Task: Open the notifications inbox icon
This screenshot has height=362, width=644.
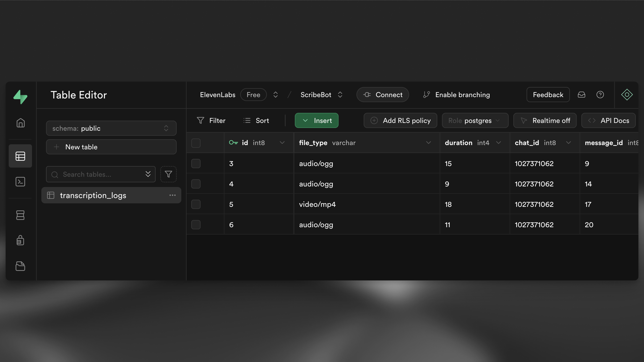Action: (x=582, y=95)
